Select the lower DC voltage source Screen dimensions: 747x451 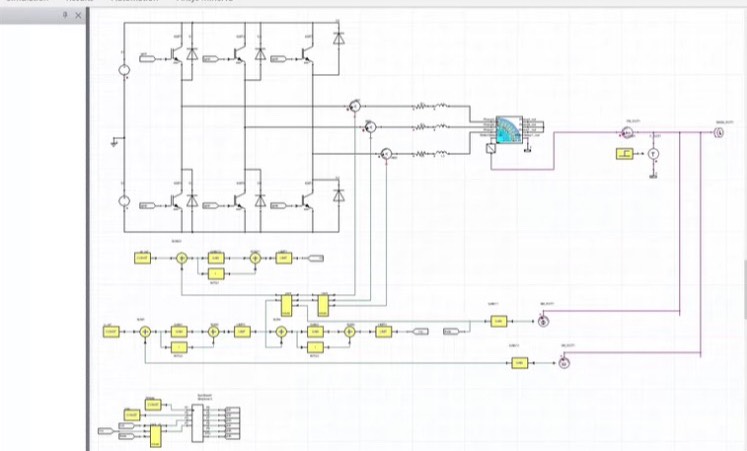124,201
